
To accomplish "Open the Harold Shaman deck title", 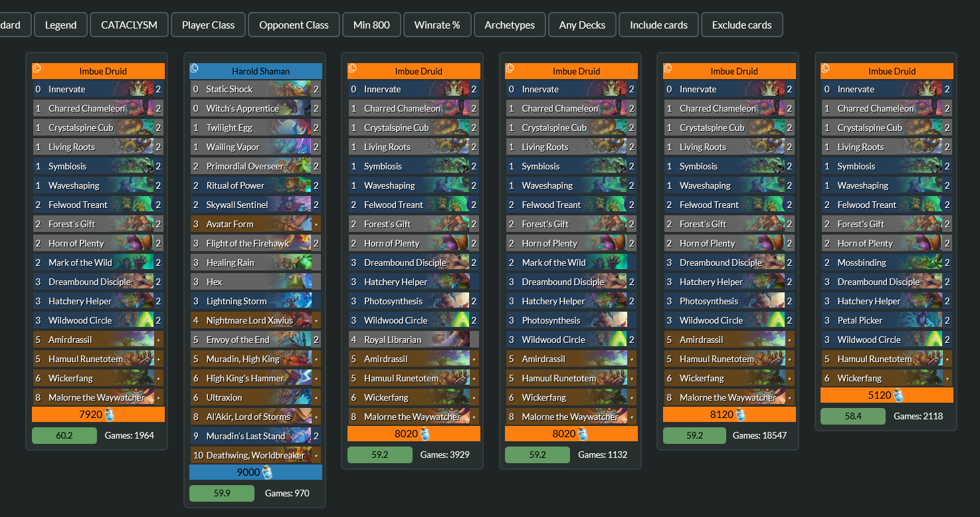I will click(260, 71).
